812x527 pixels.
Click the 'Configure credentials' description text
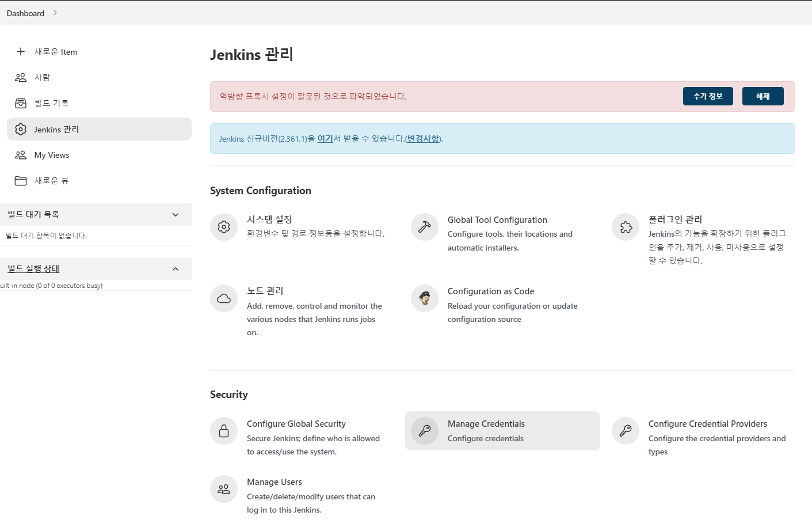coord(486,438)
